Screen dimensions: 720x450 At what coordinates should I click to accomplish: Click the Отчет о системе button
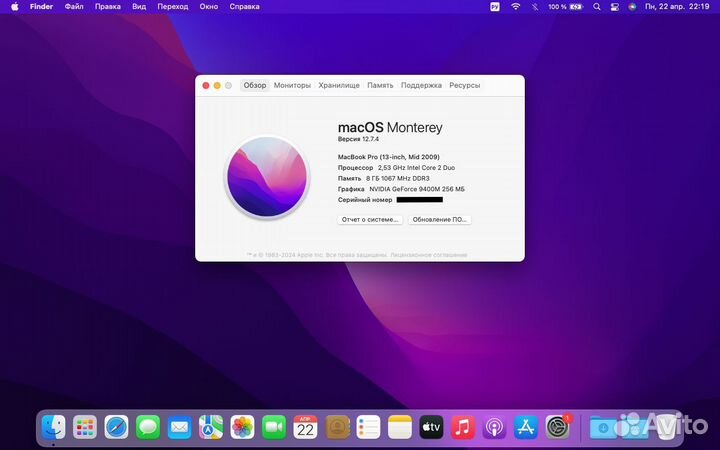click(370, 220)
